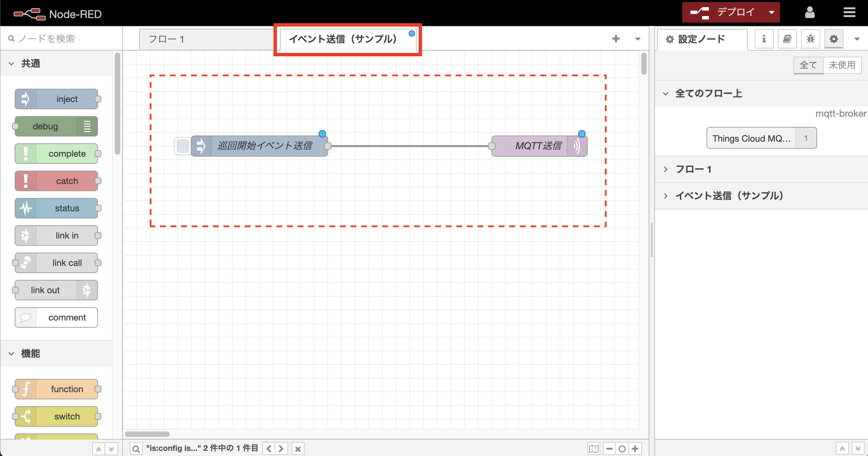868x456 pixels.
Task: Open the help book sidebar tab
Action: coord(787,39)
